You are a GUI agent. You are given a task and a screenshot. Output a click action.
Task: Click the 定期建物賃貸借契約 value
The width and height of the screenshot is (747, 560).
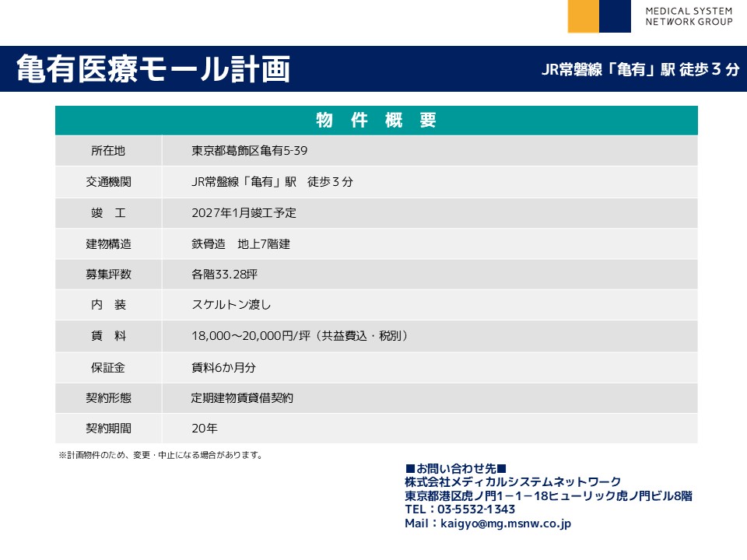coord(242,397)
